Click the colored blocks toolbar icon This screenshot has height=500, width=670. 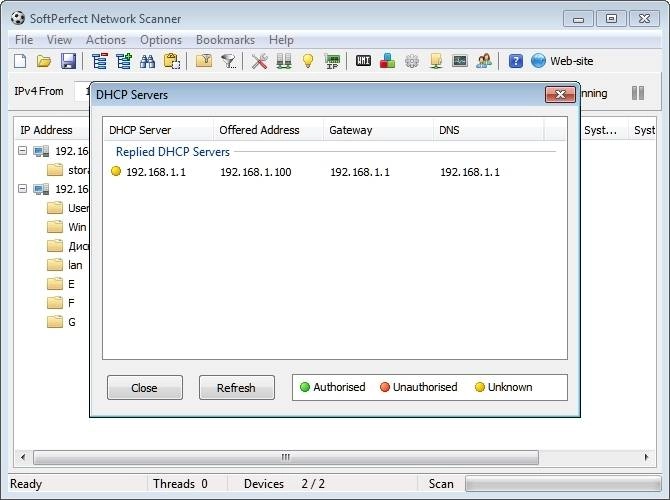pos(388,61)
